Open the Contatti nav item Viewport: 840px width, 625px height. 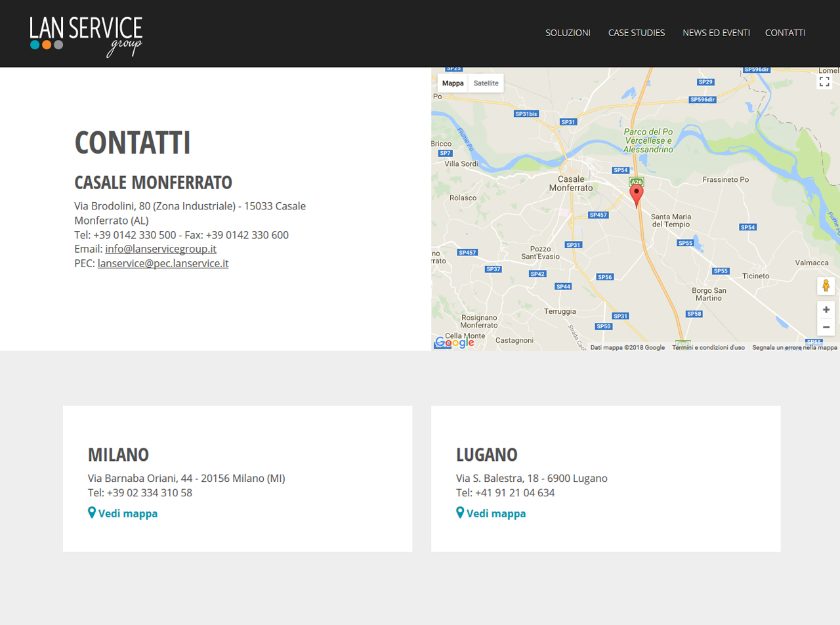785,33
